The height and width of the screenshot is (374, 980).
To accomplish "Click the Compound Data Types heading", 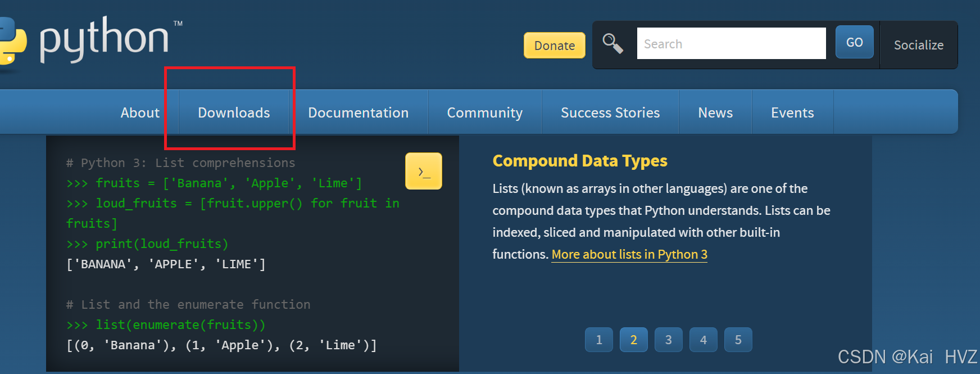I will point(580,161).
